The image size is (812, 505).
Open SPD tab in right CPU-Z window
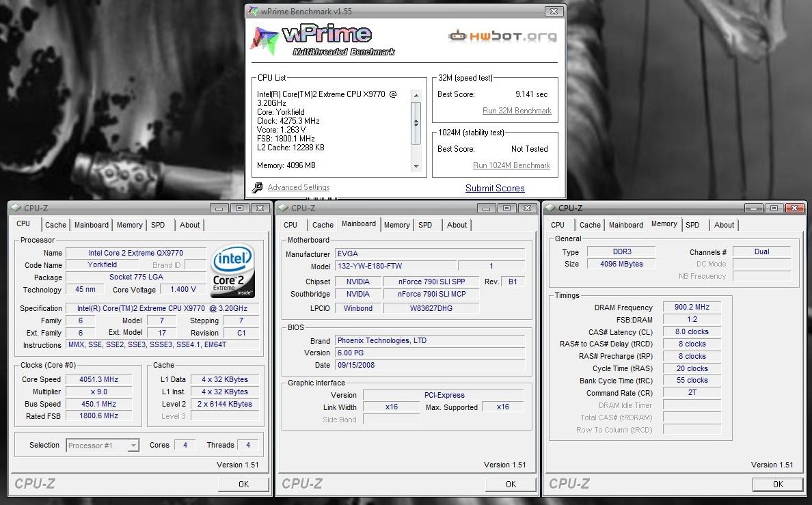(692, 225)
